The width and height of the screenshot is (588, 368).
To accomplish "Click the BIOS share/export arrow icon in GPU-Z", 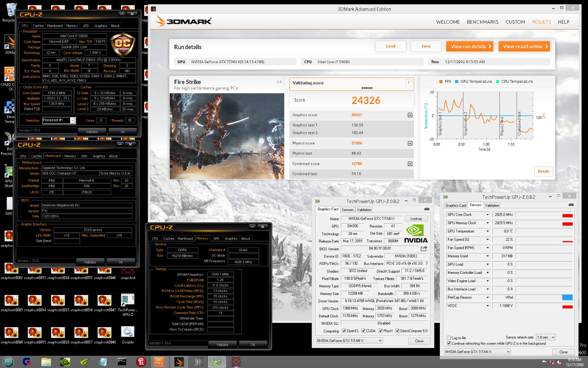I will (424, 248).
